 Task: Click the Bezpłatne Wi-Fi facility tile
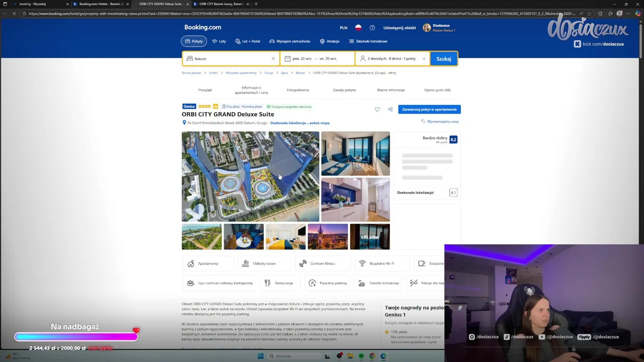coord(382,263)
